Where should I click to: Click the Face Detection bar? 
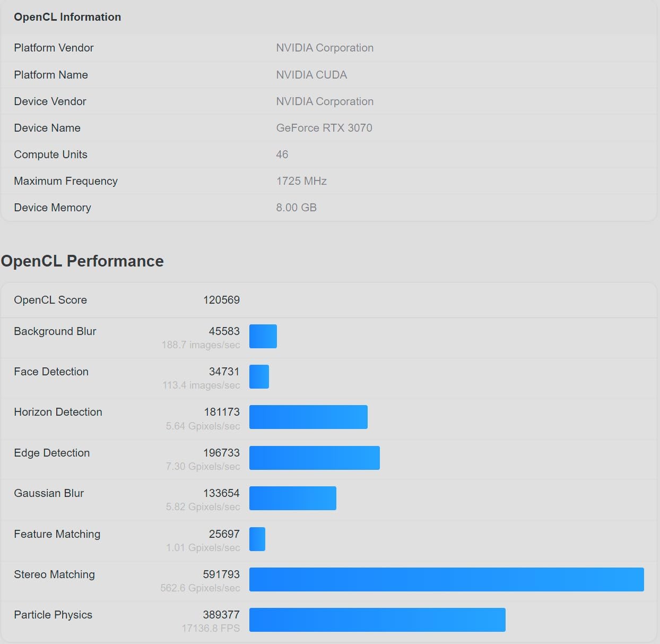point(259,376)
